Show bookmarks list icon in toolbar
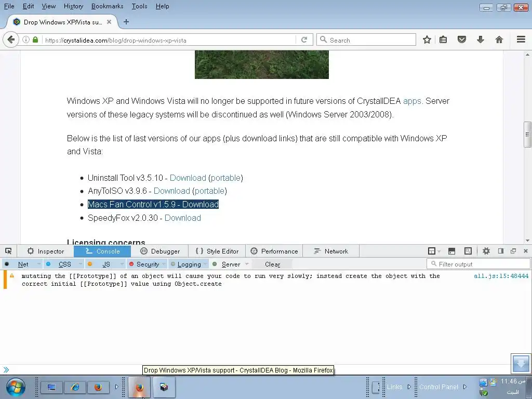The height and width of the screenshot is (399, 532). (443, 39)
